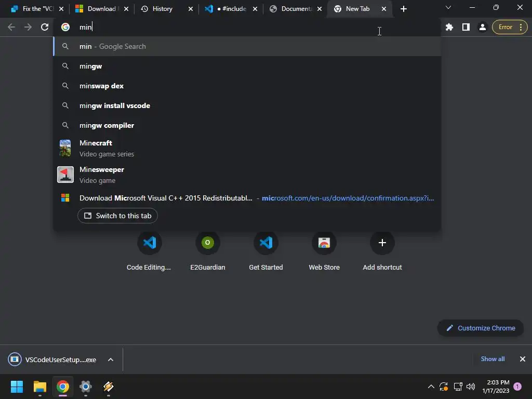Open the Chrome three-dot menu
The width and height of the screenshot is (532, 399).
[x=521, y=27]
